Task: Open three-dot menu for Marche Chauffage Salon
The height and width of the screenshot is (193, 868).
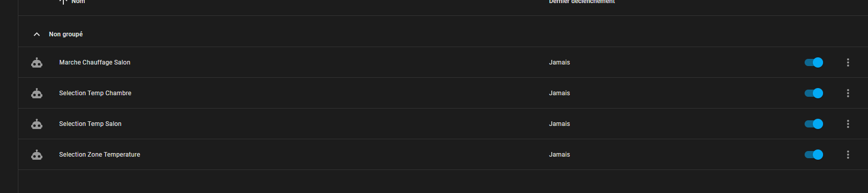Action: 848,62
